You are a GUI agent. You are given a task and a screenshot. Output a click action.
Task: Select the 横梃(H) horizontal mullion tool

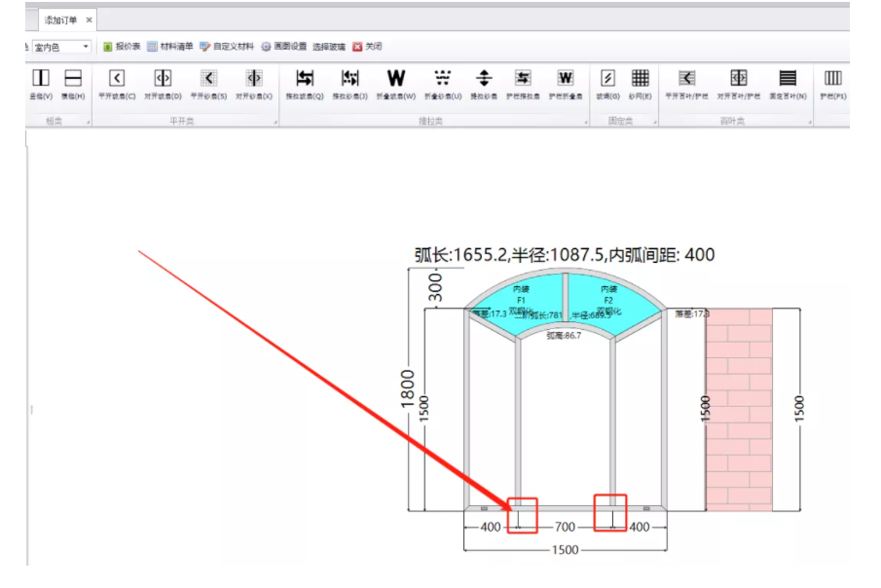point(73,83)
